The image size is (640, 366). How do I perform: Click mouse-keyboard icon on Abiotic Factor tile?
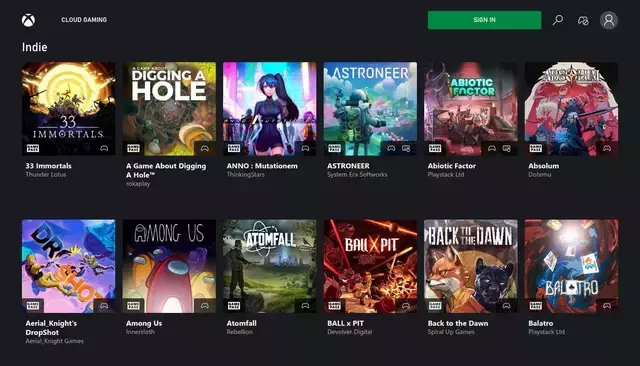(x=507, y=149)
